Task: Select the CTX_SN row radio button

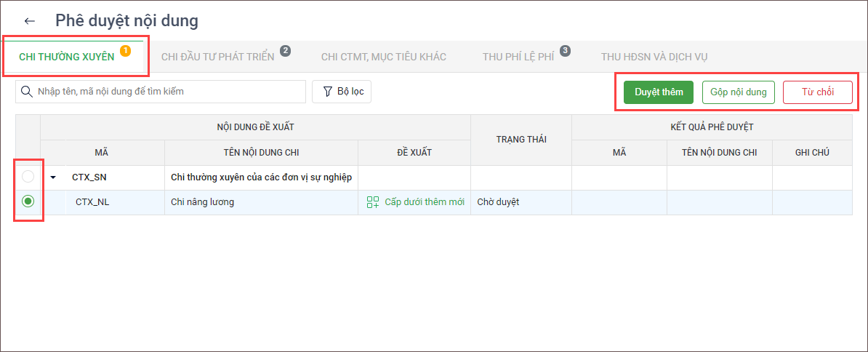Action: coord(28,177)
